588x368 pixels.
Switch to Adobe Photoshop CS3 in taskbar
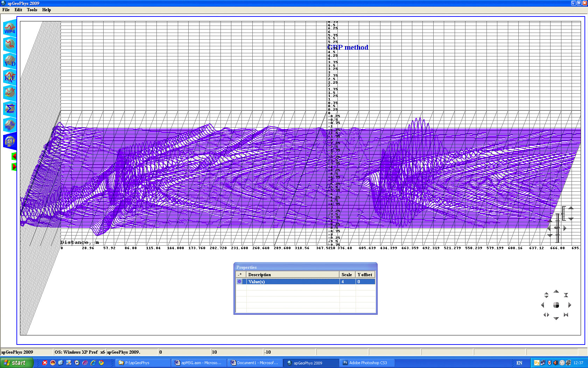[x=367, y=363]
